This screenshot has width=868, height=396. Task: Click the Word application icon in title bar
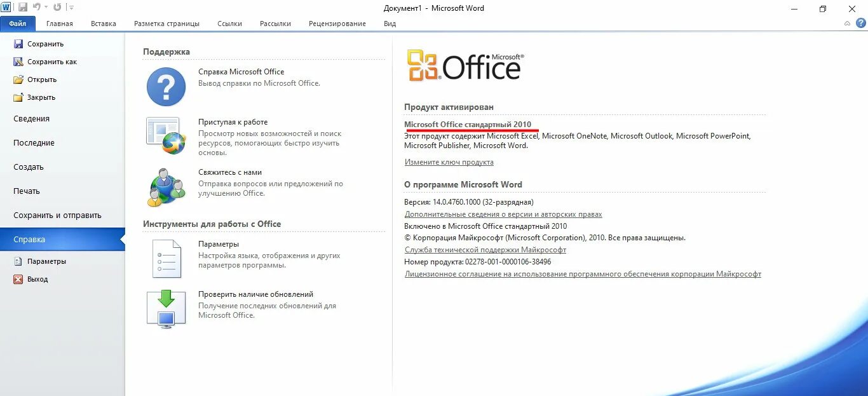point(6,8)
